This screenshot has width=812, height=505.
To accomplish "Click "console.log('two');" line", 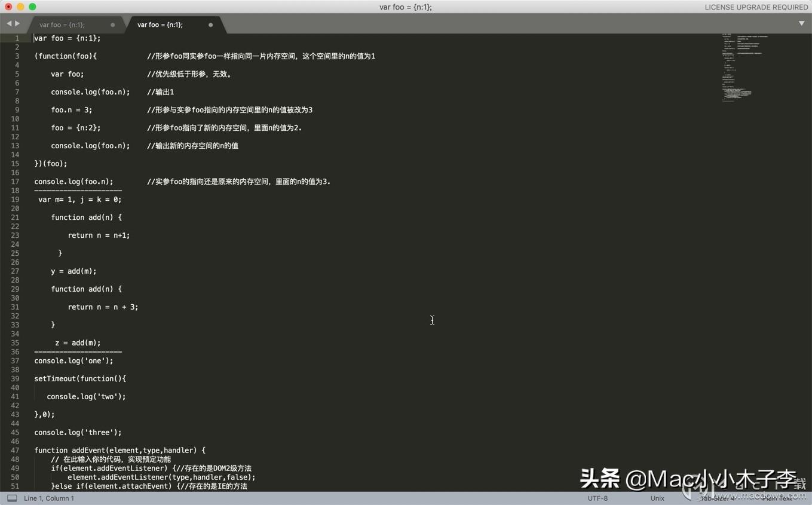I will point(86,397).
